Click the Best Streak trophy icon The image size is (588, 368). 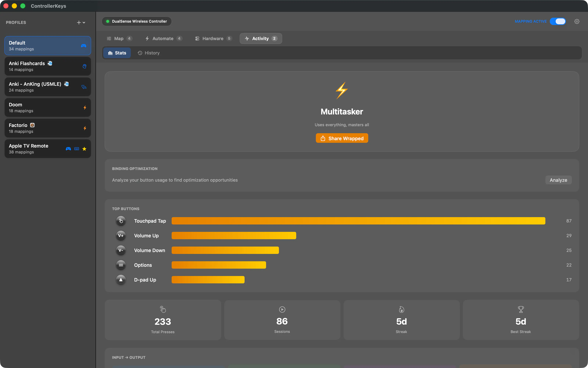(521, 309)
